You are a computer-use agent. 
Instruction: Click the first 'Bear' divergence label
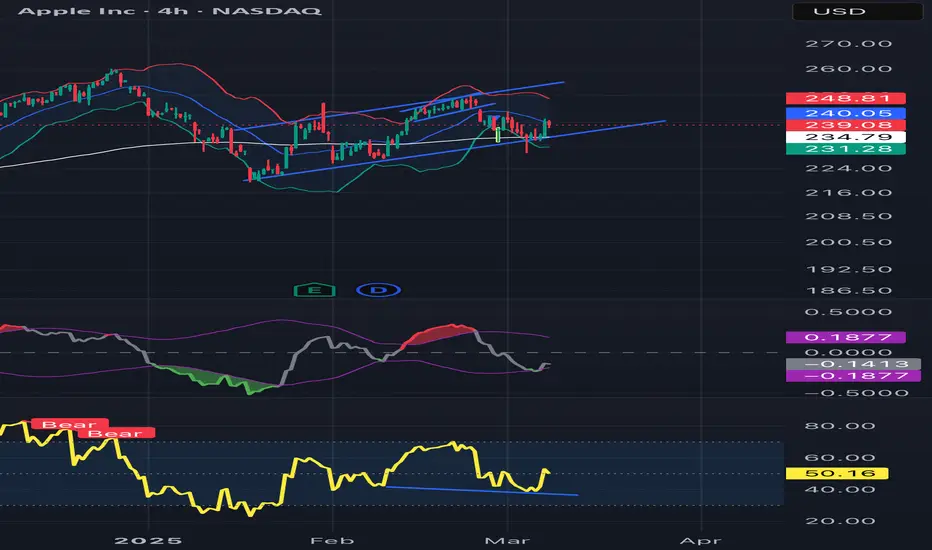[70, 424]
